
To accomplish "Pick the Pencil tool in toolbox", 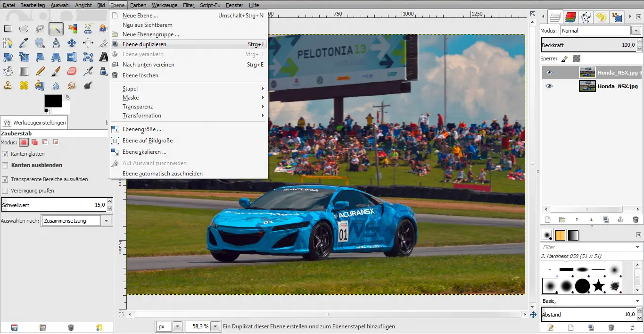I will 40,71.
